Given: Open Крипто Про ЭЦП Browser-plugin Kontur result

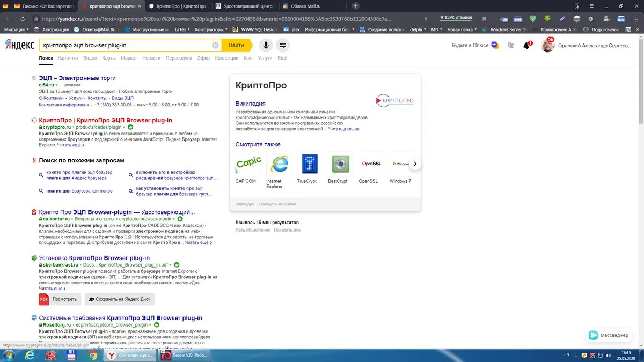Looking at the screenshot, I should pyautogui.click(x=117, y=212).
